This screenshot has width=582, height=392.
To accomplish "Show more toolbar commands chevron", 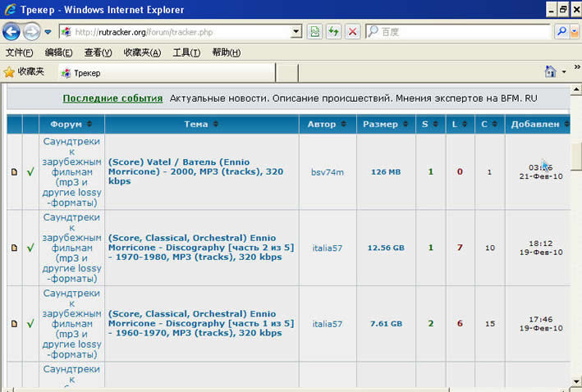I will click(577, 67).
